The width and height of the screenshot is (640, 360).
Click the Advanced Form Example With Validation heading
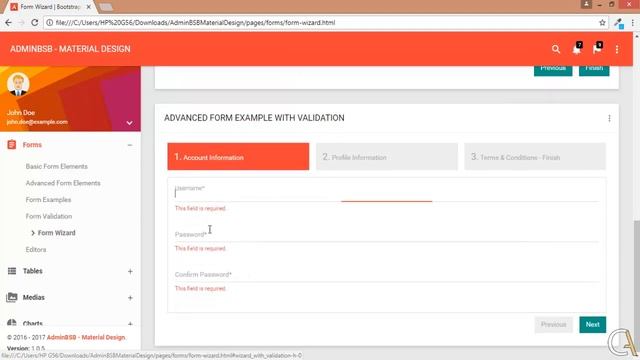[254, 118]
